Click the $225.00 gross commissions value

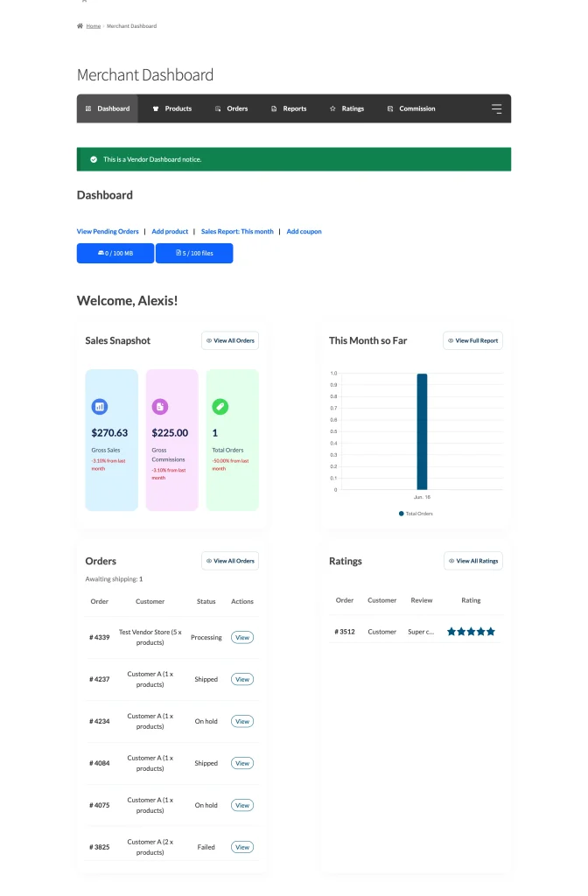tap(170, 433)
